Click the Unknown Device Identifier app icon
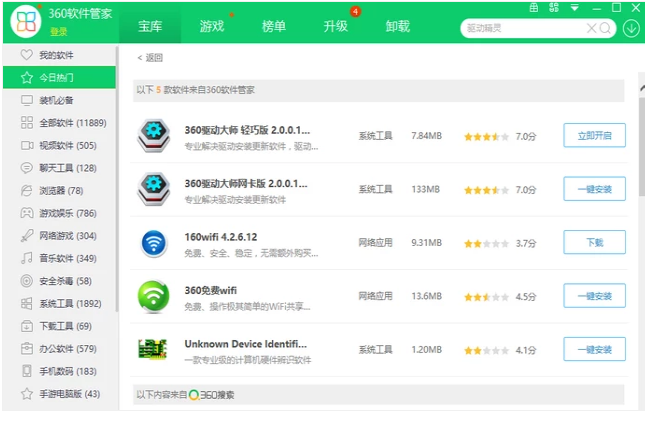Image resolution: width=645 pixels, height=424 pixels. [154, 348]
